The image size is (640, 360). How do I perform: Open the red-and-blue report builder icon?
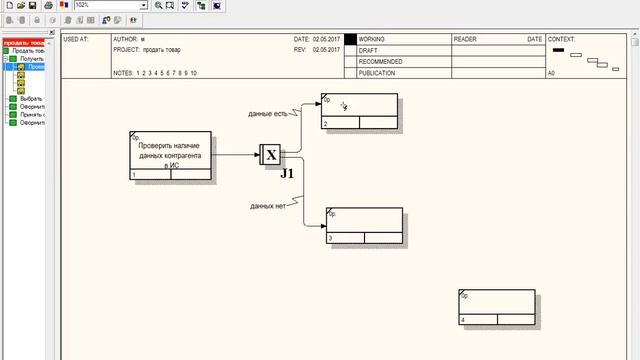tap(64, 5)
